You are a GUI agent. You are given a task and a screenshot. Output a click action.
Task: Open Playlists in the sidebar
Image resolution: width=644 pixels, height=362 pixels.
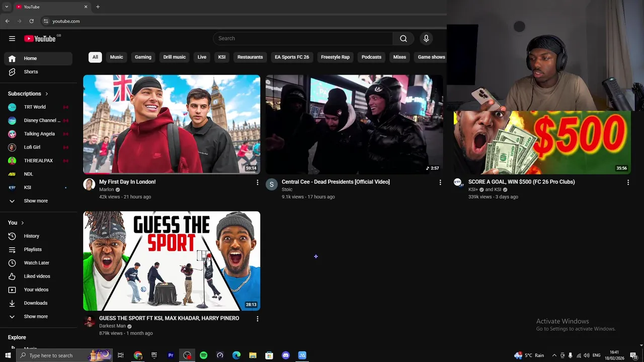tap(38, 249)
